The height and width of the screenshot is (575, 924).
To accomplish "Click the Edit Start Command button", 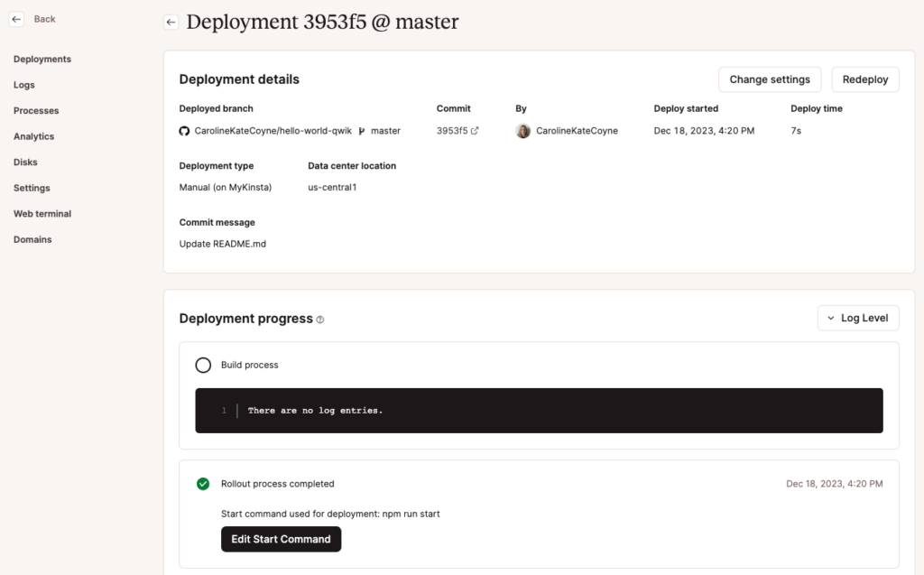I will pyautogui.click(x=281, y=539).
